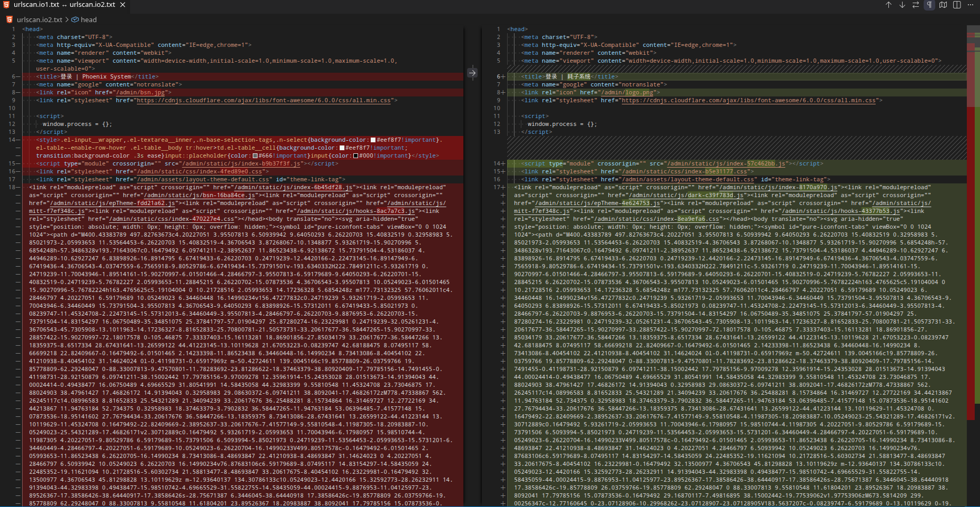
Task: Toggle whitespace rendering pilcrow button
Action: [929, 5]
